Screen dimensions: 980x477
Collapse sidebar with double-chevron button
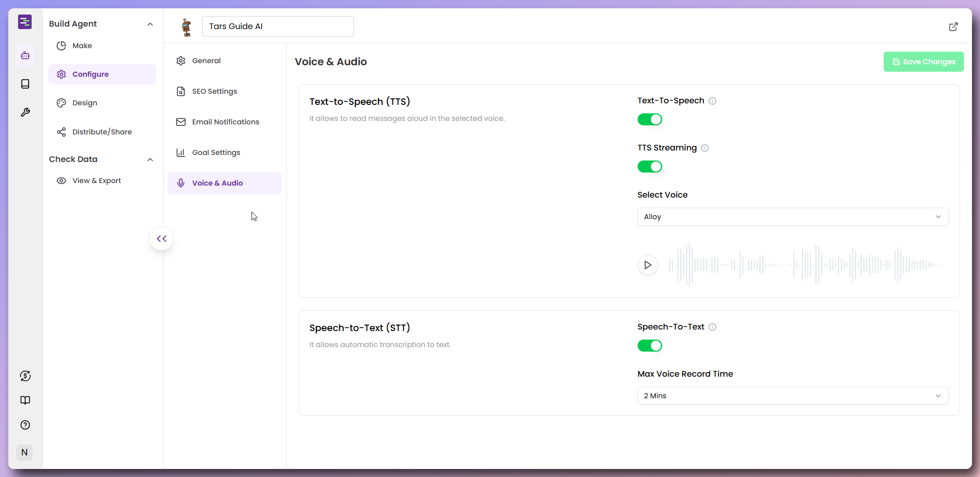click(162, 239)
